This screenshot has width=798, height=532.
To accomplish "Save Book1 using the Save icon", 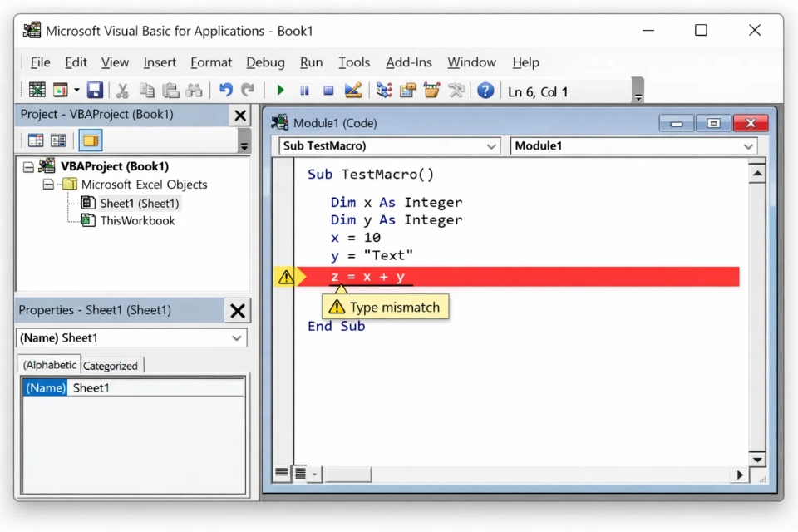I will [94, 89].
